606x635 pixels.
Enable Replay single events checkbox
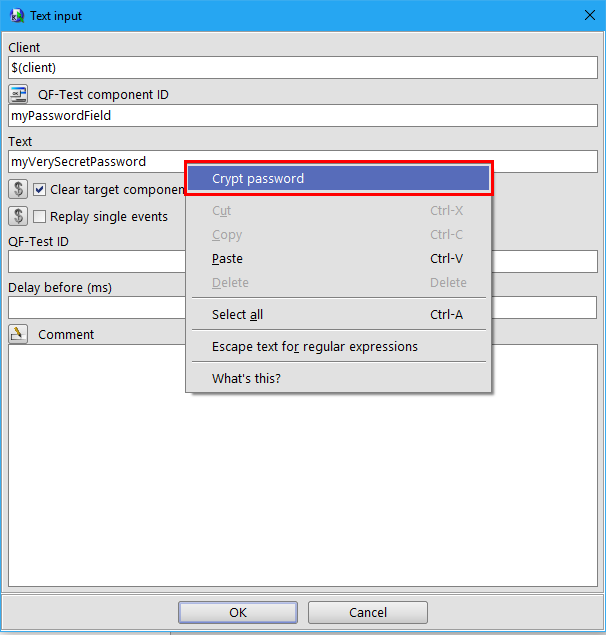[x=39, y=216]
